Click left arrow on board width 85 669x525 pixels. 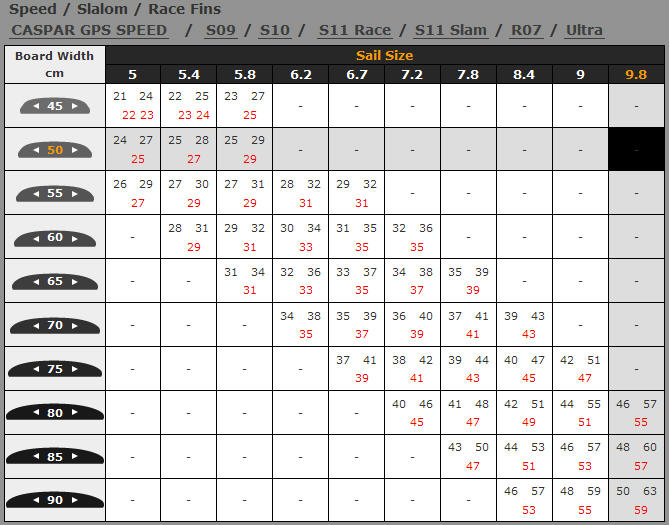(36, 456)
